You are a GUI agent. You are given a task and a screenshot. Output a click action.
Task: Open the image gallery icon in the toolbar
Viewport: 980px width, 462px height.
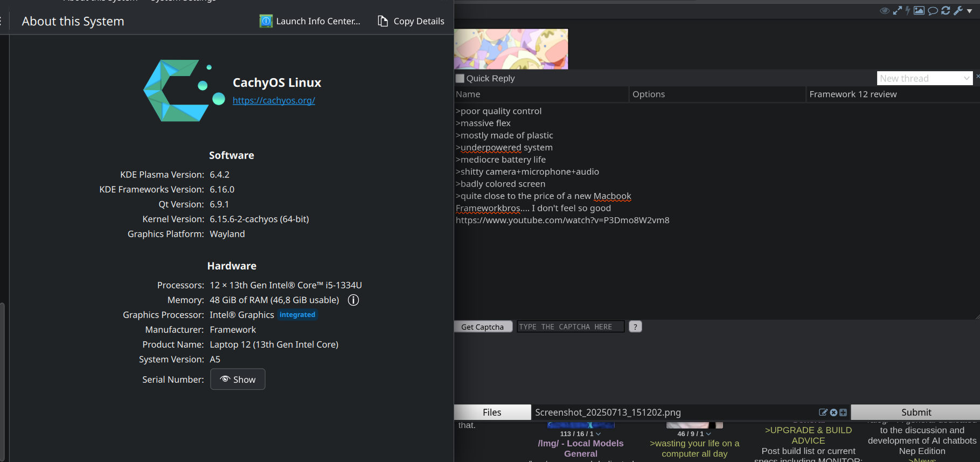[x=919, y=10]
